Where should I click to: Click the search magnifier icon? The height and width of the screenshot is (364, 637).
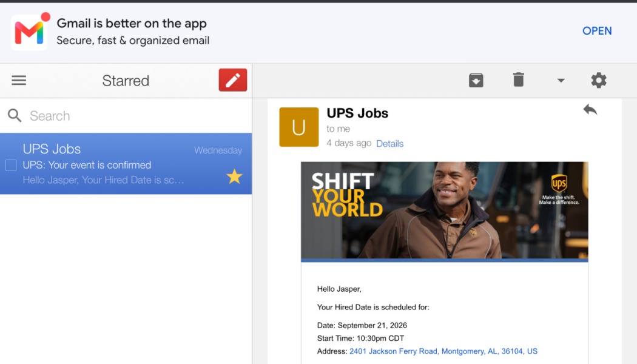coord(15,116)
